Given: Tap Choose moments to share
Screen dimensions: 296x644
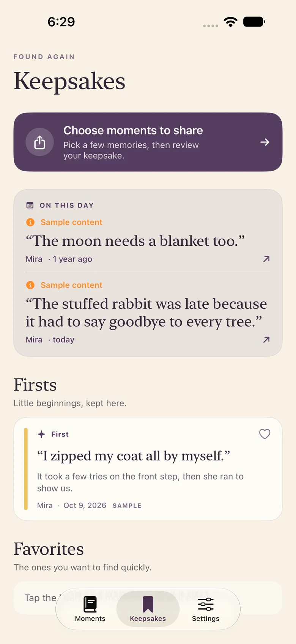Looking at the screenshot, I should click(x=133, y=130).
